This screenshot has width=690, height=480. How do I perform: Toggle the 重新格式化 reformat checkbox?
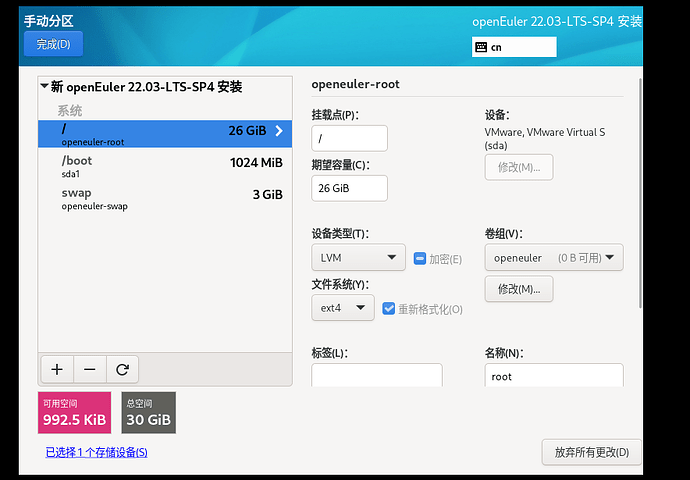[390, 309]
